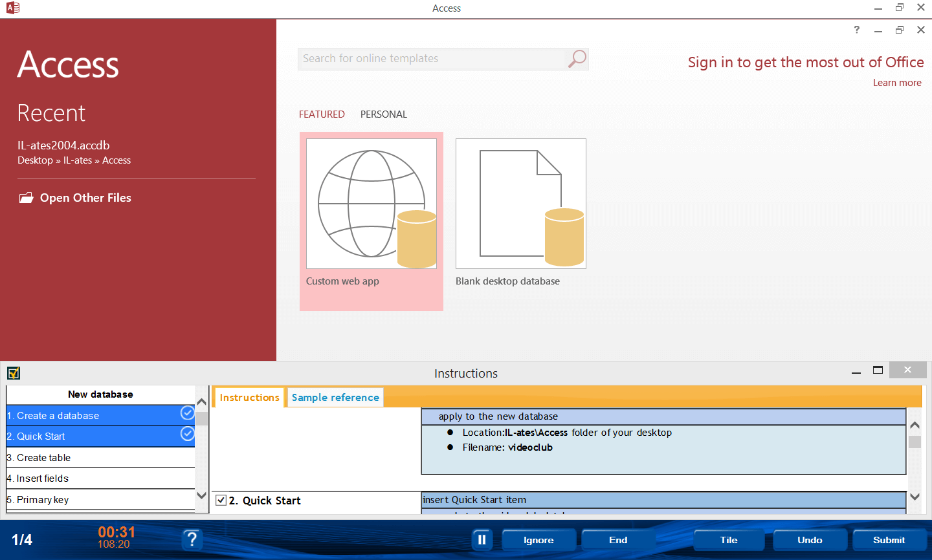932x560 pixels.
Task: Click the Location IL-ates\Access instruction line
Action: point(567,433)
